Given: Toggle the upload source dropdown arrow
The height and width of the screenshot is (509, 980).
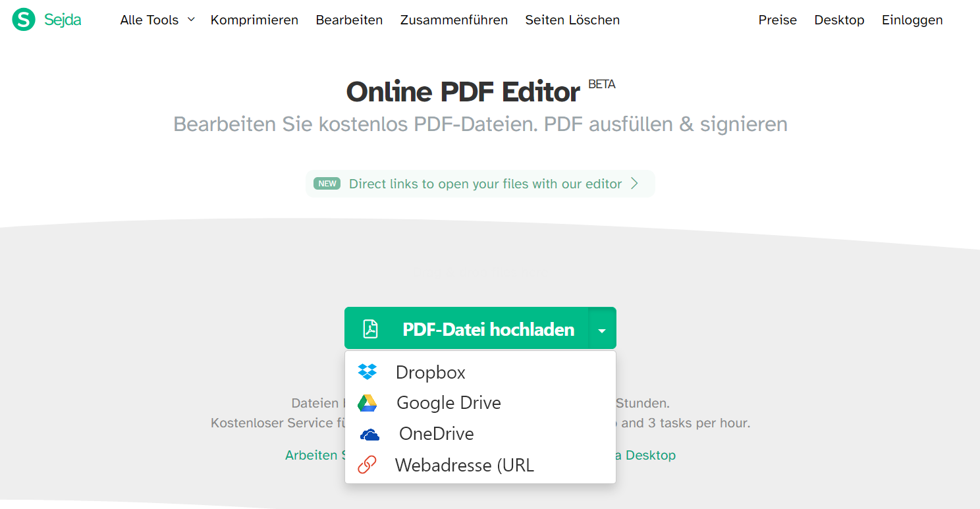Looking at the screenshot, I should point(602,329).
